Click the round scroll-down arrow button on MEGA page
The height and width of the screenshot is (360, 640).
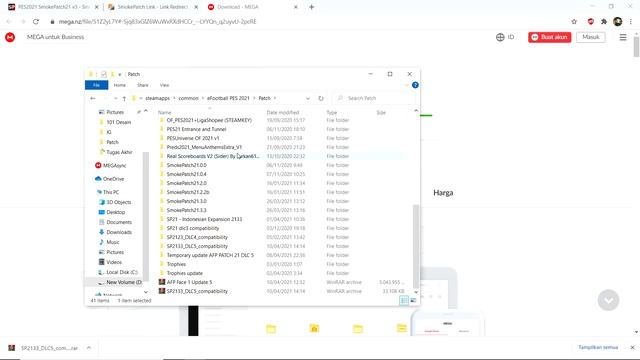click(608, 300)
